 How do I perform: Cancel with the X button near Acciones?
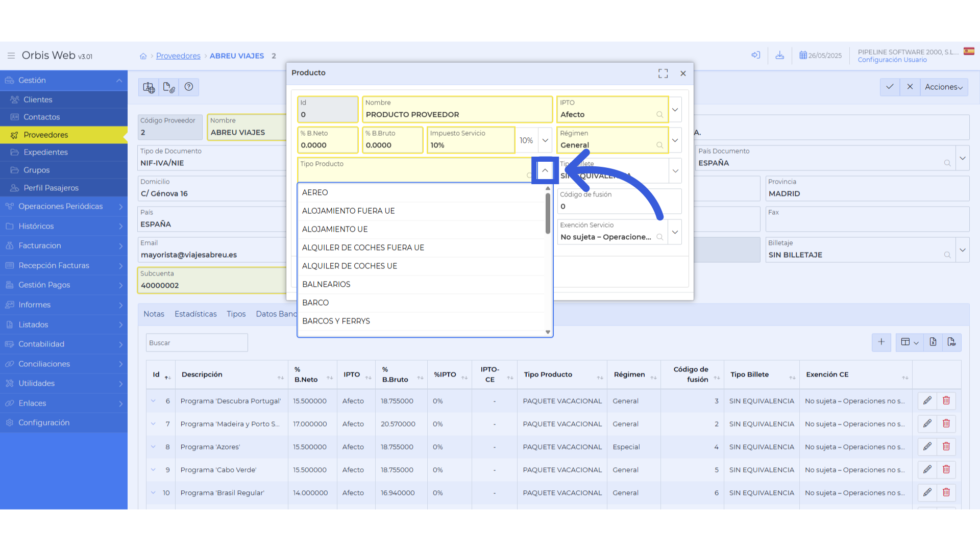pyautogui.click(x=910, y=87)
